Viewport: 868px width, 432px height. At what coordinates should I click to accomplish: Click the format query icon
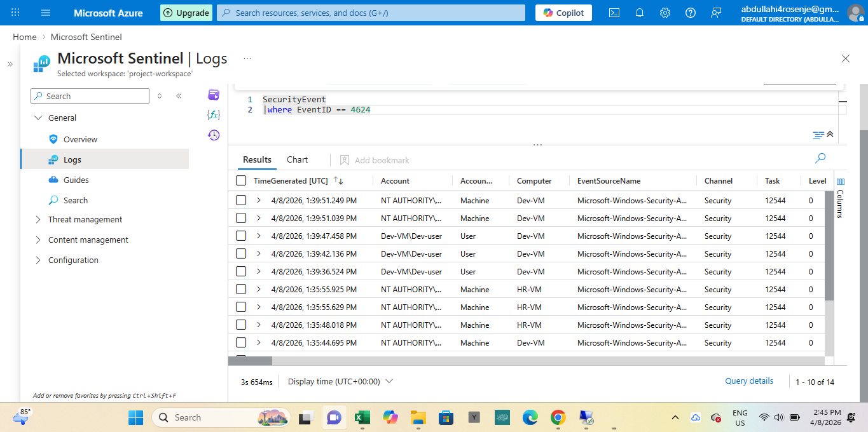pyautogui.click(x=818, y=135)
